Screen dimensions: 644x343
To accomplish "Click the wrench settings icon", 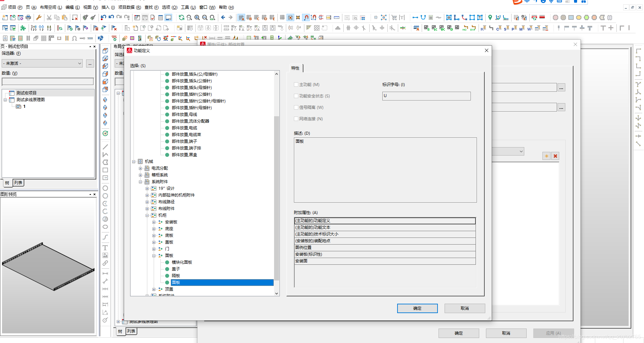I will pos(39,17).
